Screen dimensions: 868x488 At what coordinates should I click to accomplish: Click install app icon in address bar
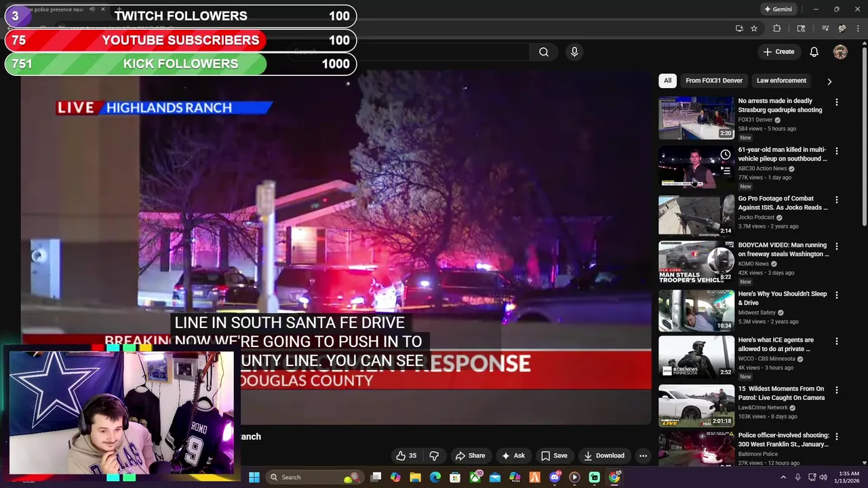click(x=739, y=28)
